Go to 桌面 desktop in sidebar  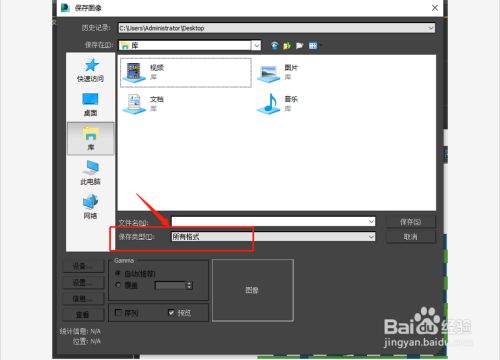coord(90,105)
